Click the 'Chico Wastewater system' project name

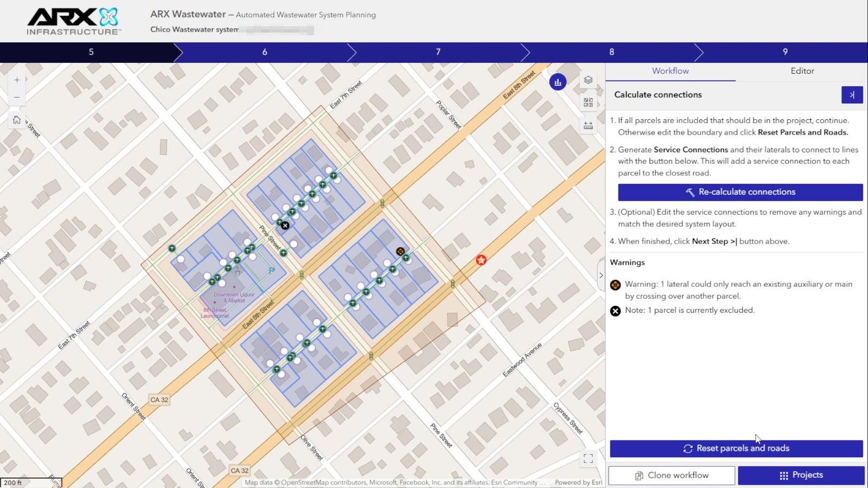(x=195, y=30)
